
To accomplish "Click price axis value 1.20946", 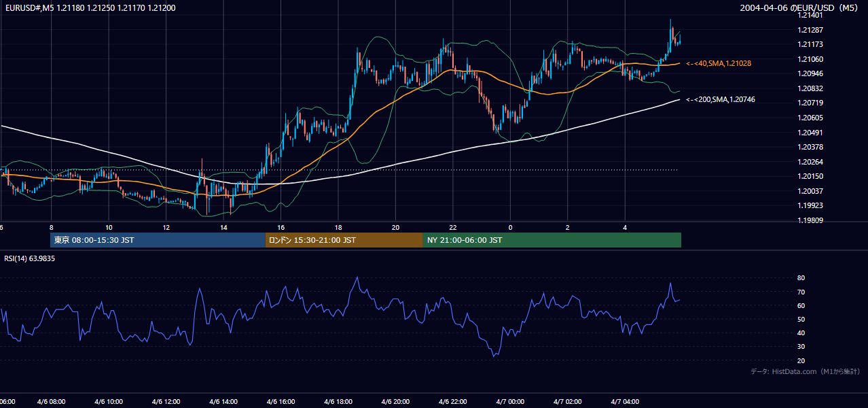I will pyautogui.click(x=810, y=73).
